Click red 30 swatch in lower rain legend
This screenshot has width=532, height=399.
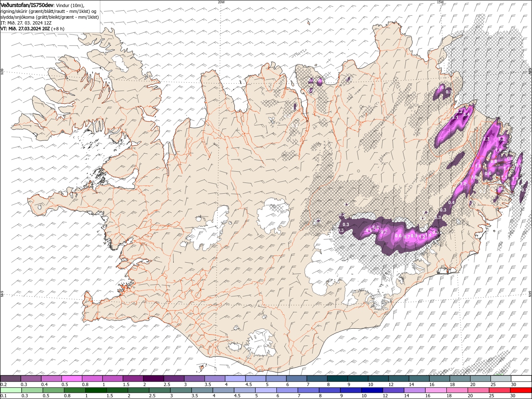pos(521,390)
